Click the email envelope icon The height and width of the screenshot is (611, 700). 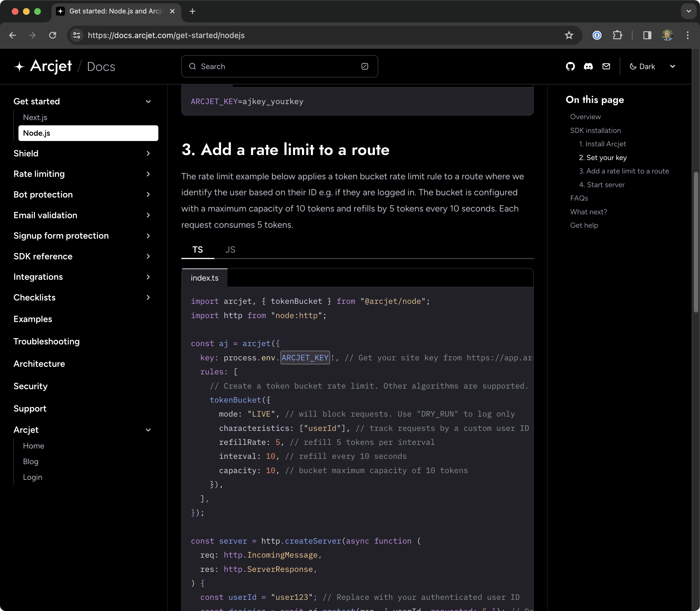pos(606,67)
